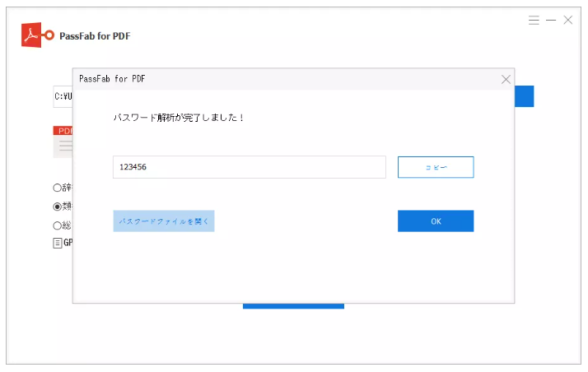Viewport: 588px width, 372px height.
Task: Select the first radio option (辞書)
Action: coord(58,188)
